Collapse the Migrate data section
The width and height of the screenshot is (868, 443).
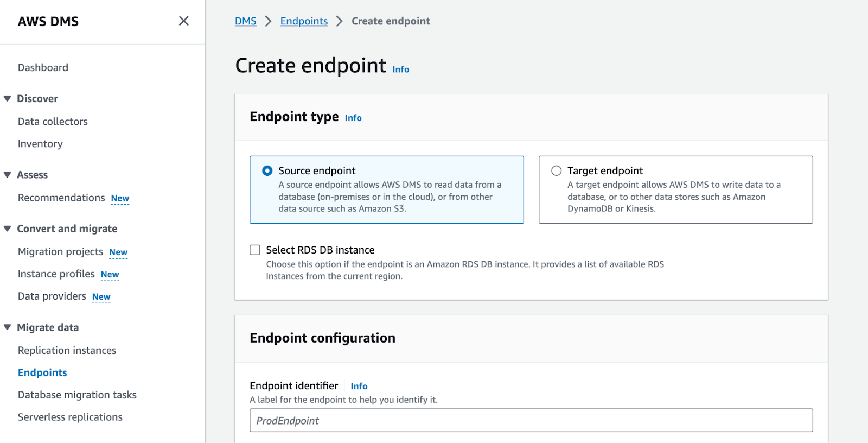pos(8,327)
